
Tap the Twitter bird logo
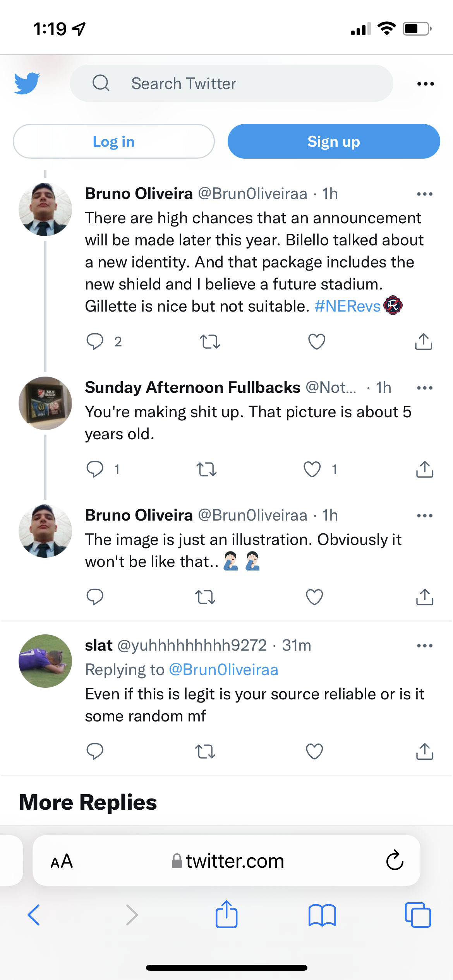pyautogui.click(x=27, y=83)
